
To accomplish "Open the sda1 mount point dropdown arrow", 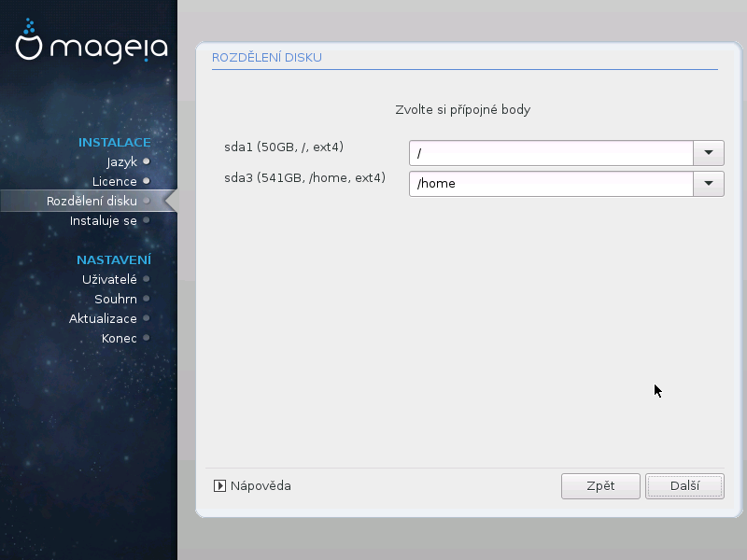I will click(709, 153).
